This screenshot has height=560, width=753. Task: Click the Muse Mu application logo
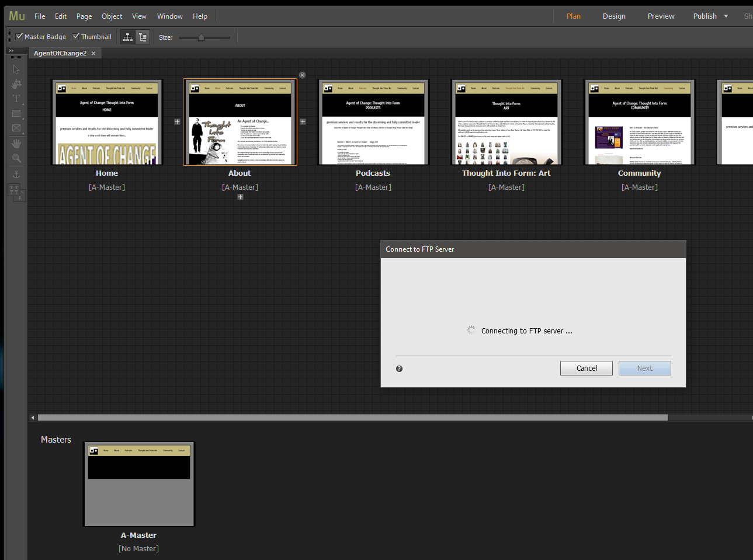tap(17, 16)
